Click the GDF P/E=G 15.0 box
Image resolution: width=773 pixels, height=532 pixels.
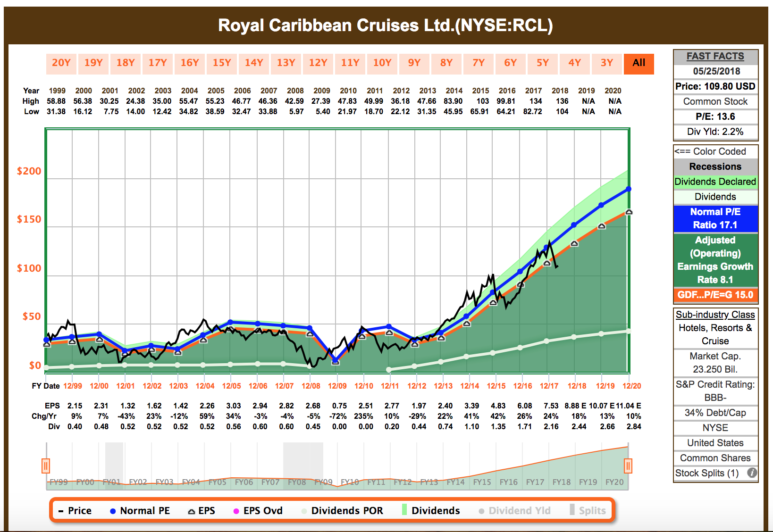715,295
